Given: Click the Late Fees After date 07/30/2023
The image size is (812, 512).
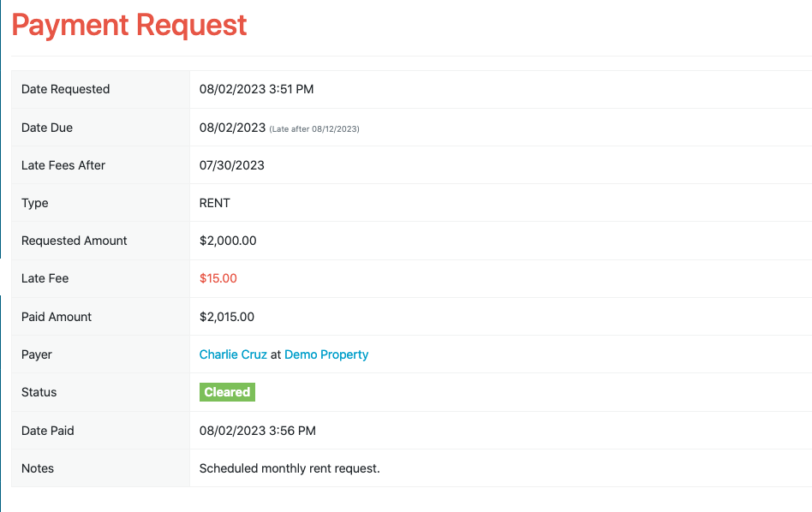Looking at the screenshot, I should [x=231, y=165].
